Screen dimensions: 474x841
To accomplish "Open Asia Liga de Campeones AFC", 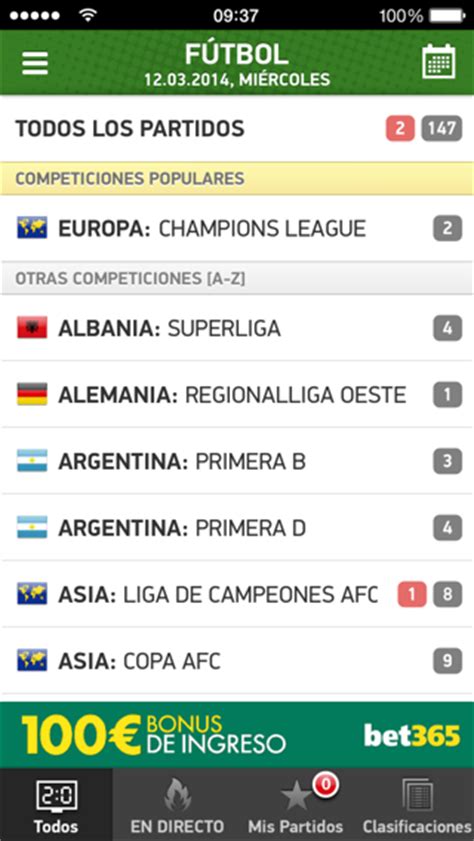I will pos(237,594).
